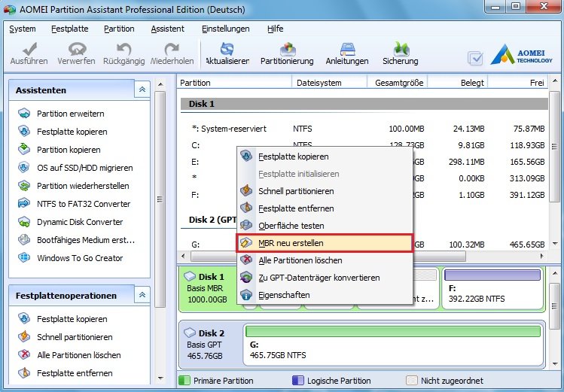
Task: Select Alle Partitionen löschen in context menu
Action: [x=325, y=260]
